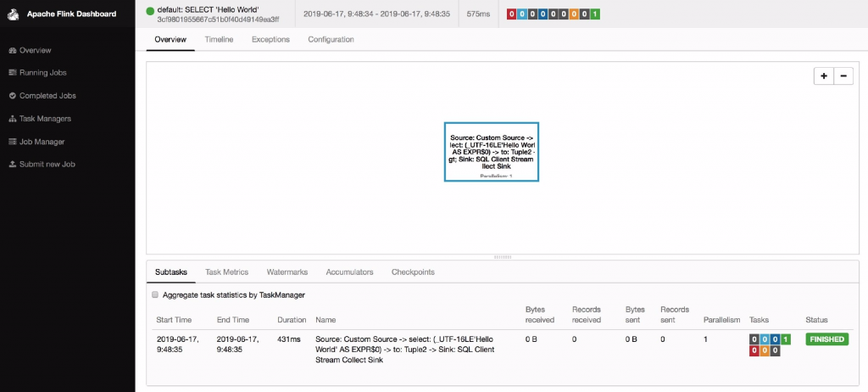Zoom out the job graph with minus
Viewport: 868px width, 392px height.
[x=843, y=76]
